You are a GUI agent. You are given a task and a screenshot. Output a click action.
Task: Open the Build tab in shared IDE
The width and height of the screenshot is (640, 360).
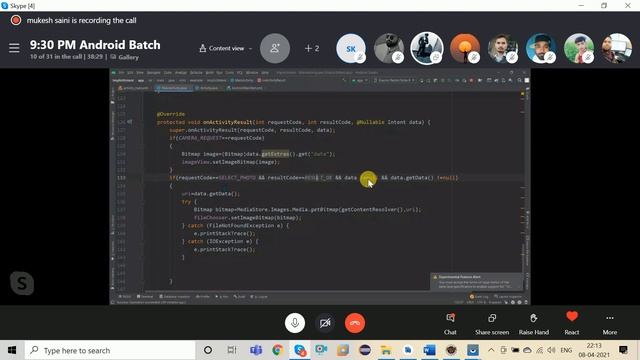point(239,296)
